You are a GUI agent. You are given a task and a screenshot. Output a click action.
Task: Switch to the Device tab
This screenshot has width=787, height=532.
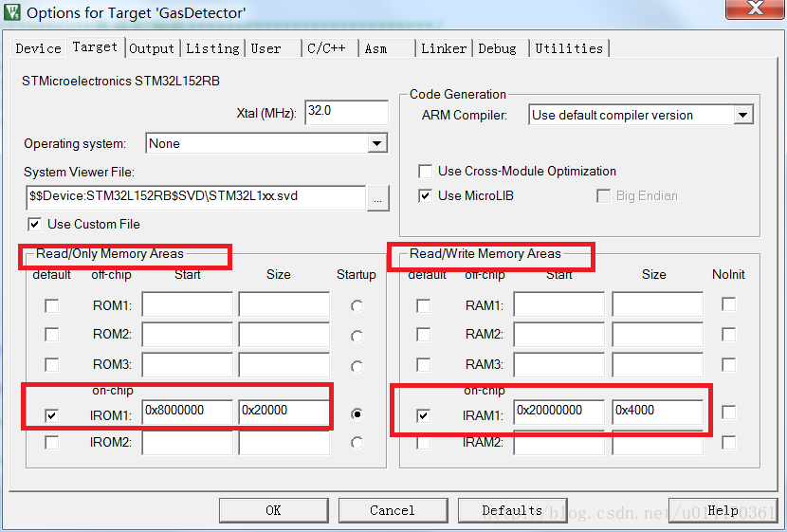coord(38,48)
